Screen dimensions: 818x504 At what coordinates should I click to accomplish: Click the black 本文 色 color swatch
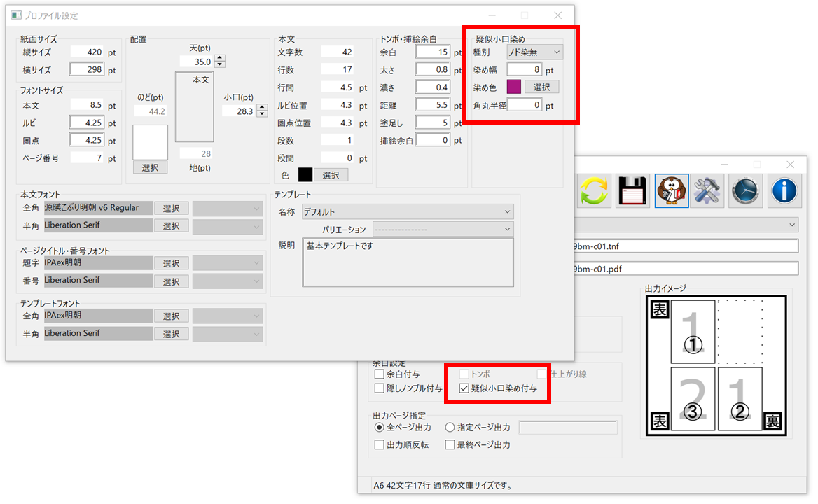tap(305, 175)
